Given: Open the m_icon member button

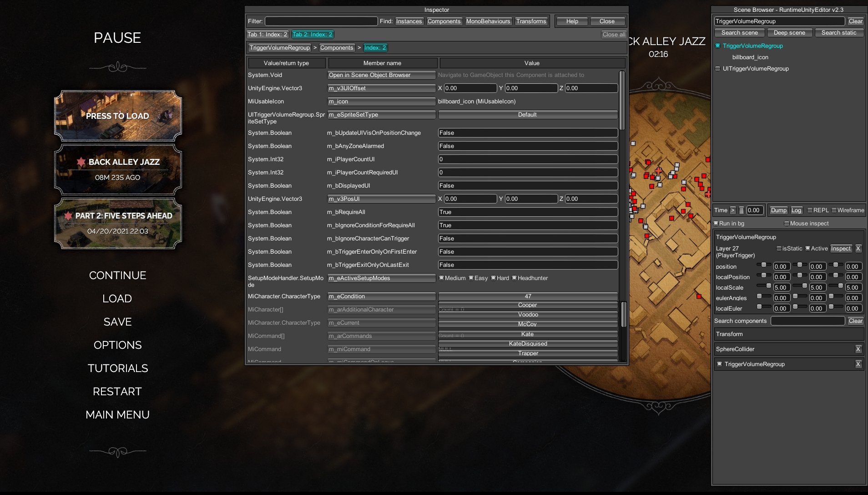Looking at the screenshot, I should point(381,101).
